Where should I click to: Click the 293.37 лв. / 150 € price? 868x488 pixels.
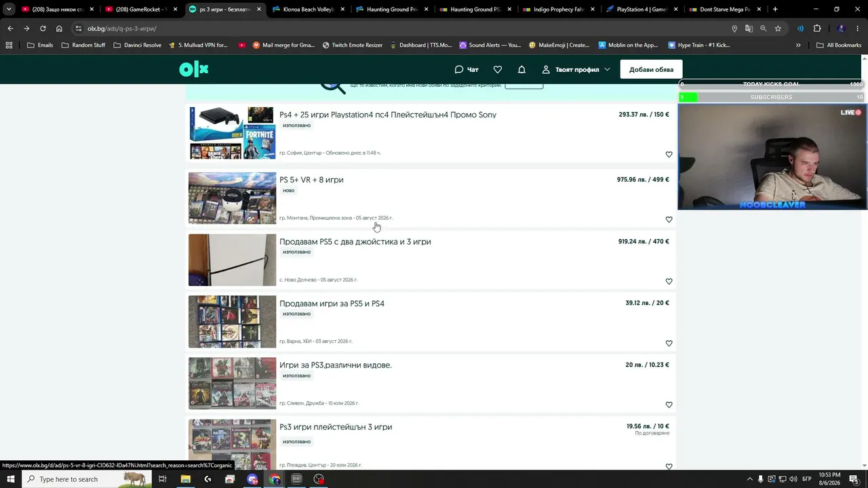click(x=644, y=115)
